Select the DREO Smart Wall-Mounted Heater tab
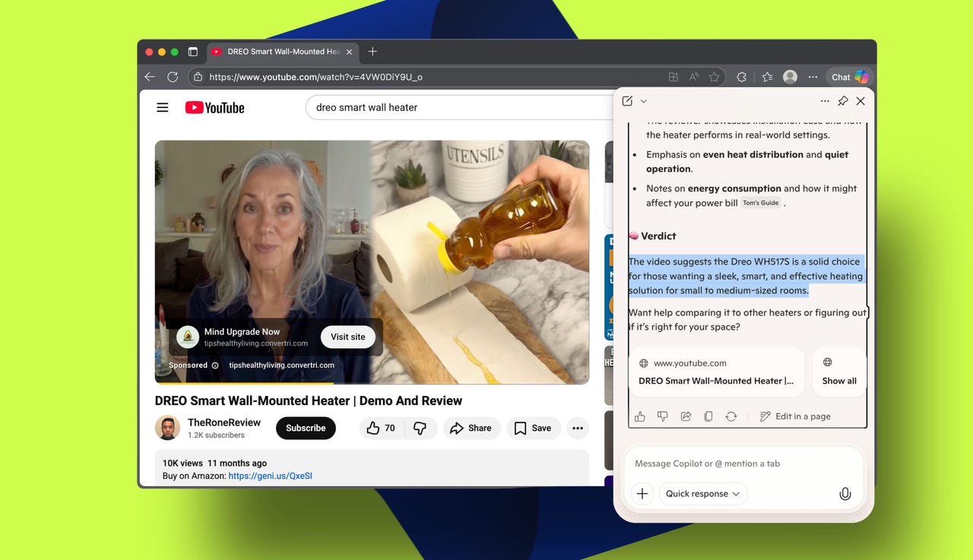 [x=277, y=52]
